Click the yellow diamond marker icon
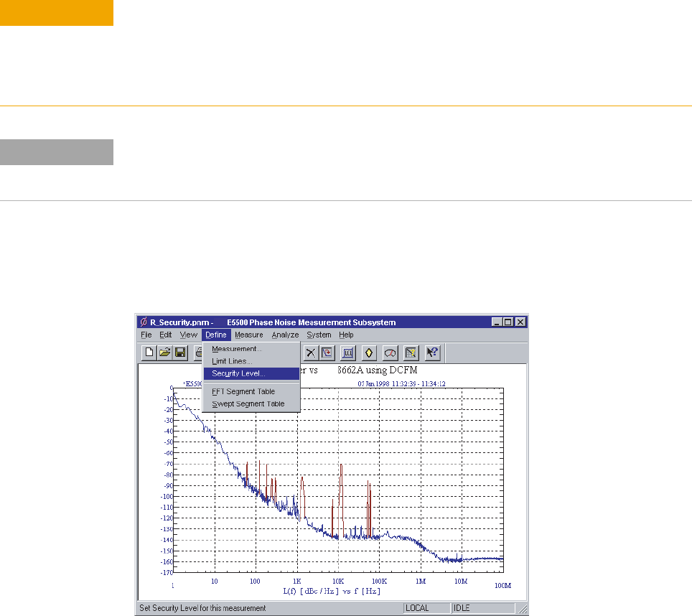 pos(369,353)
